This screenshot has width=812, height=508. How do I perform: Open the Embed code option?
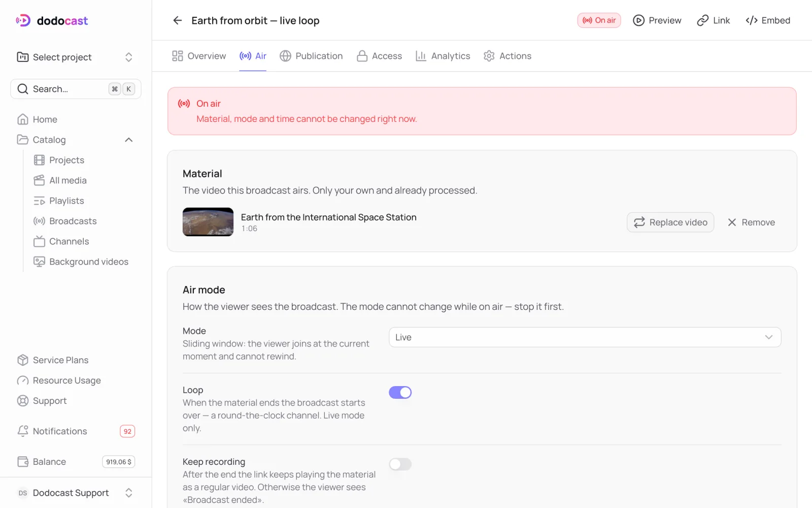pyautogui.click(x=768, y=20)
